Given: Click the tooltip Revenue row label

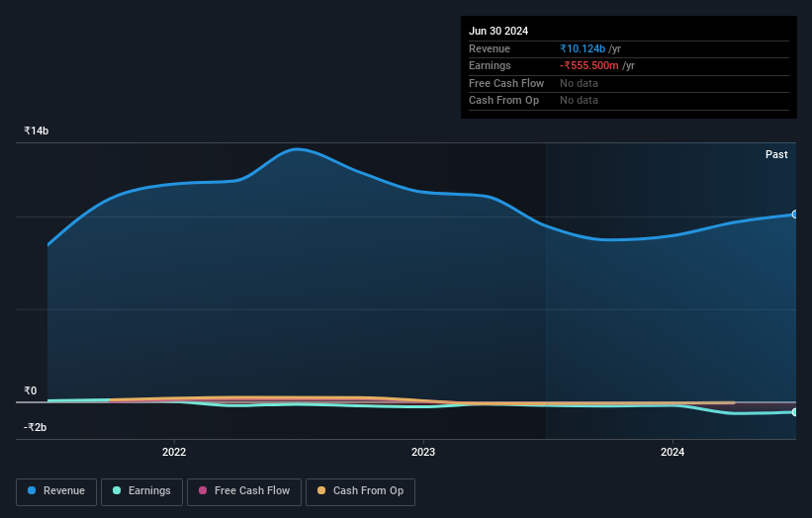Looking at the screenshot, I should pos(490,48).
